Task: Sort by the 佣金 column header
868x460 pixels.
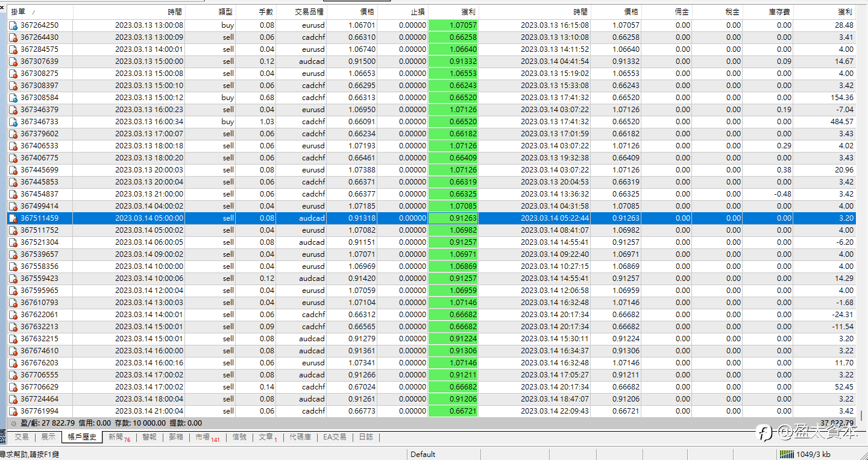Action: pos(667,12)
